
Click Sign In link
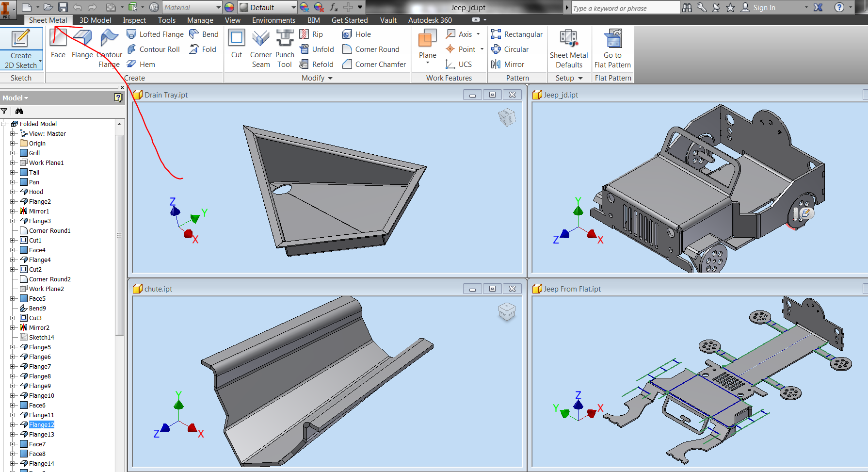(764, 8)
